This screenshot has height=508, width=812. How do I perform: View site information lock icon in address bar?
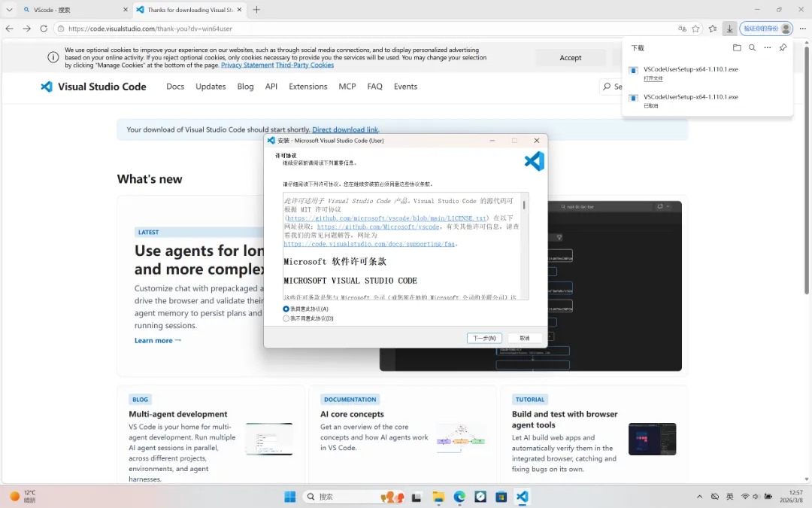click(x=61, y=29)
